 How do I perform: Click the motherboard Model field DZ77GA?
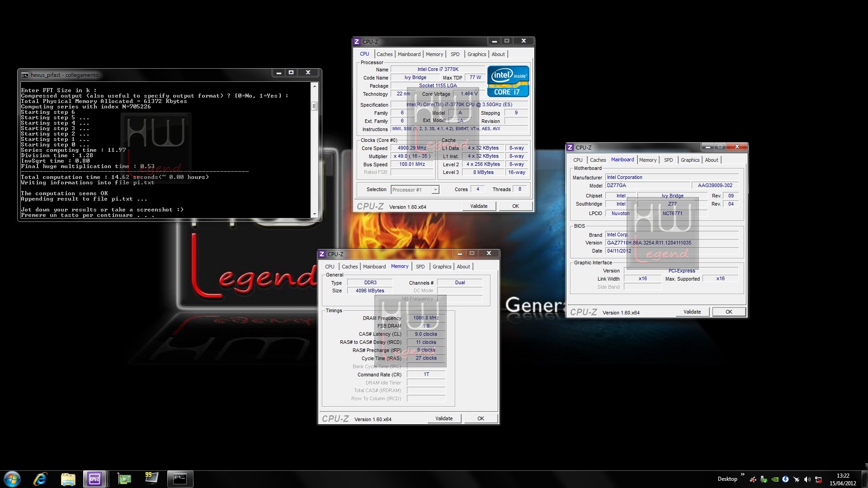[648, 185]
